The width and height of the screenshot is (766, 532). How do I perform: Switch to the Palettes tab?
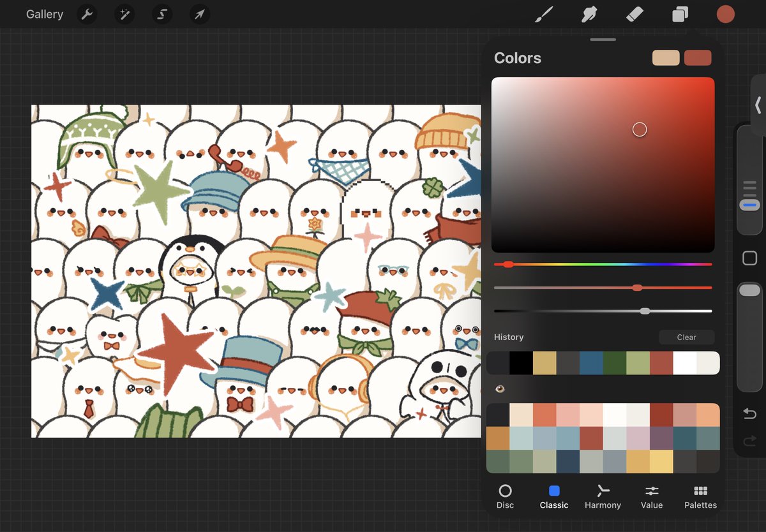701,496
